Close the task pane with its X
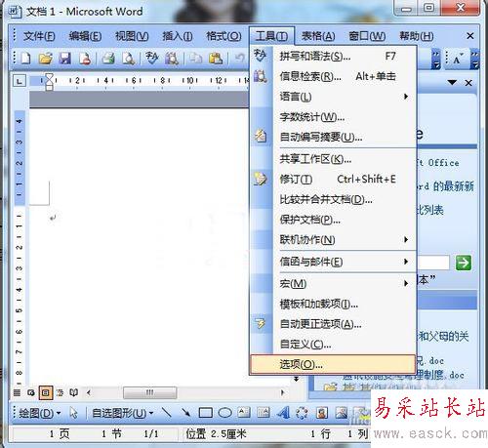 click(468, 83)
